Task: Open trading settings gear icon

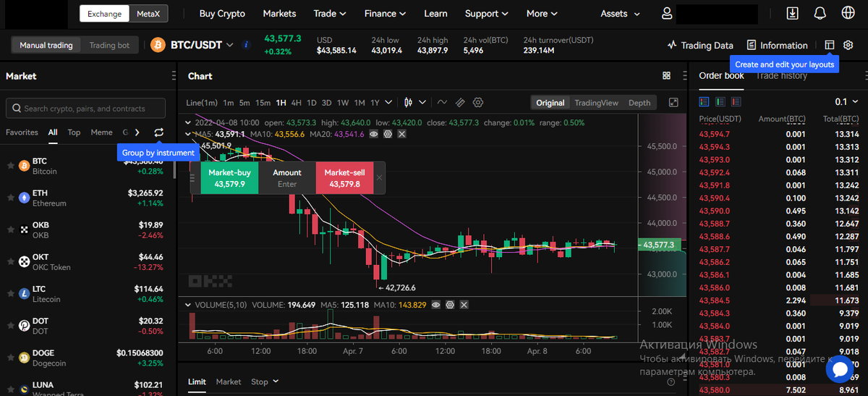Action: pyautogui.click(x=848, y=45)
